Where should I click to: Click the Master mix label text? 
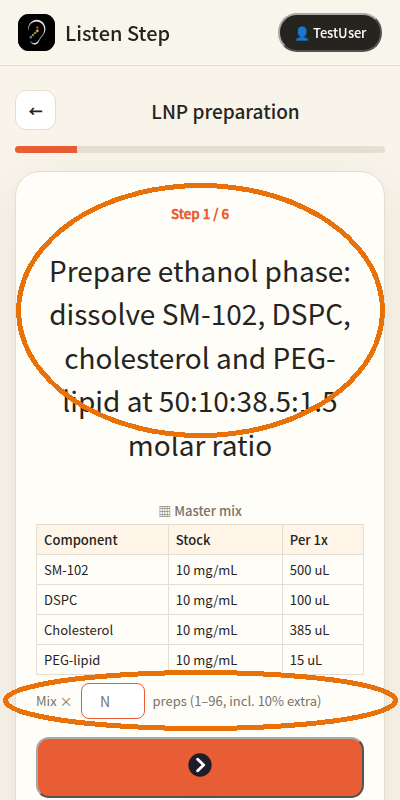[208, 511]
